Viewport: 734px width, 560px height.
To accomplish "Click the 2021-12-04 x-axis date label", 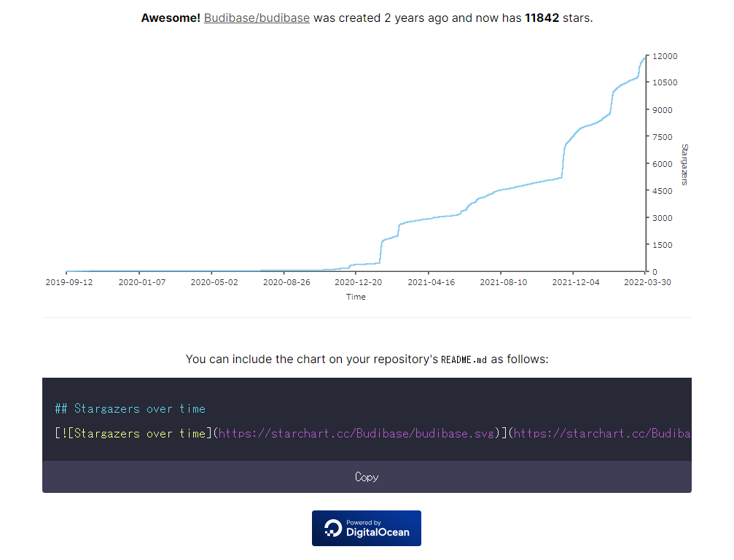I will (x=576, y=282).
